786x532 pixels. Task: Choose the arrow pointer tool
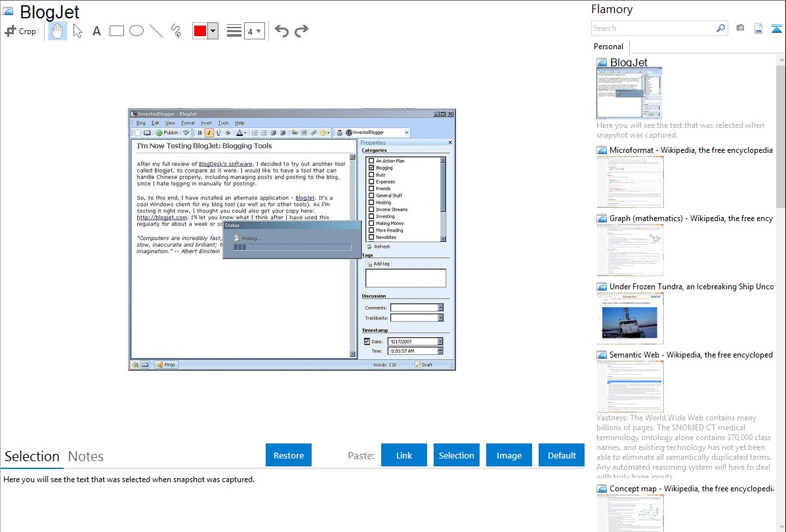pos(77,31)
